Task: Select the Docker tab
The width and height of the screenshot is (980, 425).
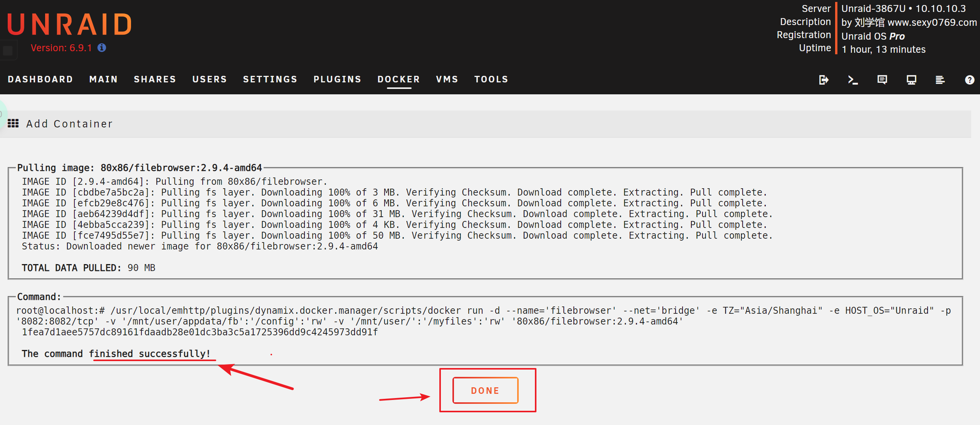Action: [x=399, y=79]
